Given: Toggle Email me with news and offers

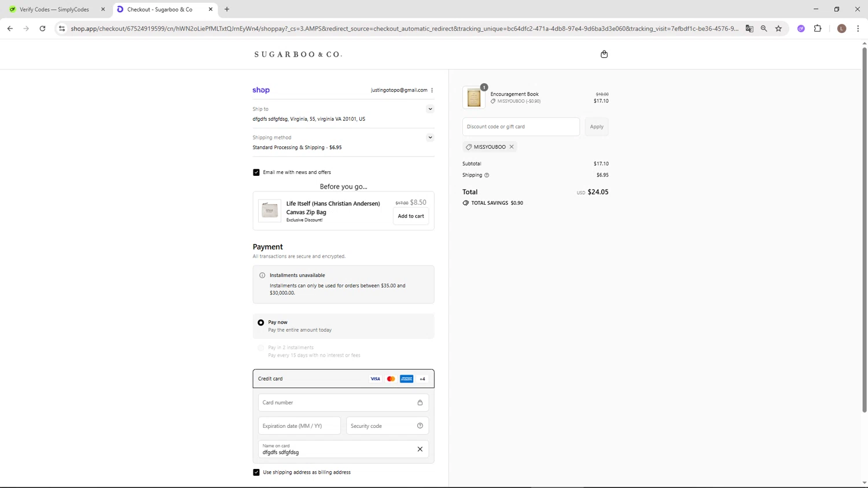Looking at the screenshot, I should click(256, 172).
